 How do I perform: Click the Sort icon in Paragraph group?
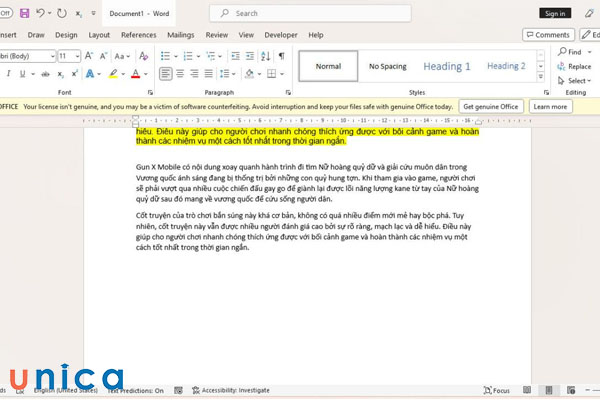[264, 56]
